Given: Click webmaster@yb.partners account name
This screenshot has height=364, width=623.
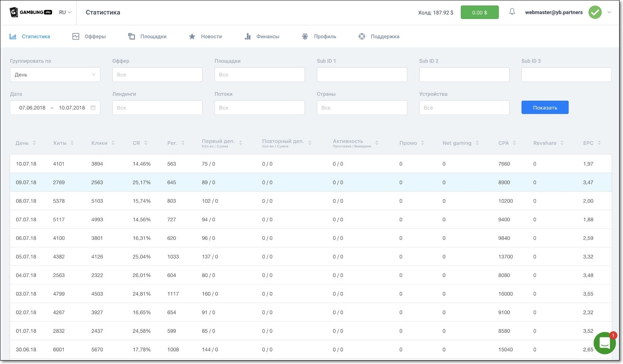Looking at the screenshot, I should point(554,12).
